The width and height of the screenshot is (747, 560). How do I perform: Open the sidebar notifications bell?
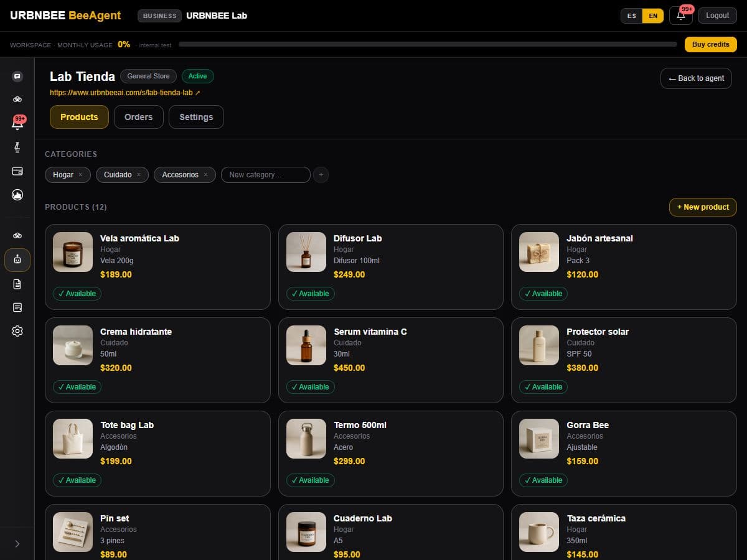[x=17, y=123]
